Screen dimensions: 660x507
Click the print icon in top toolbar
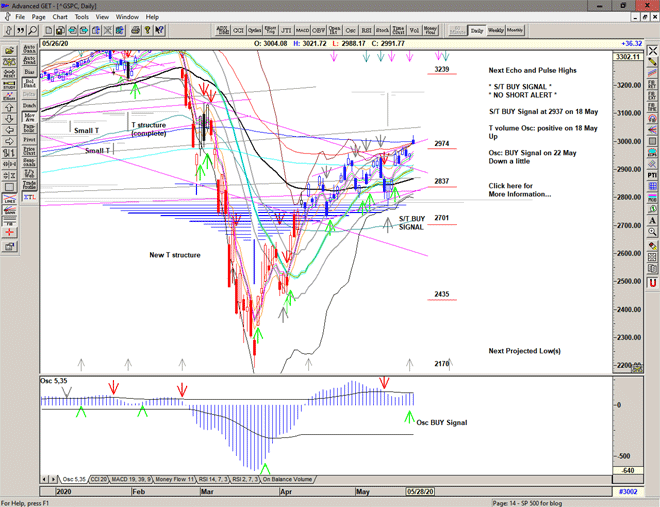click(x=136, y=30)
